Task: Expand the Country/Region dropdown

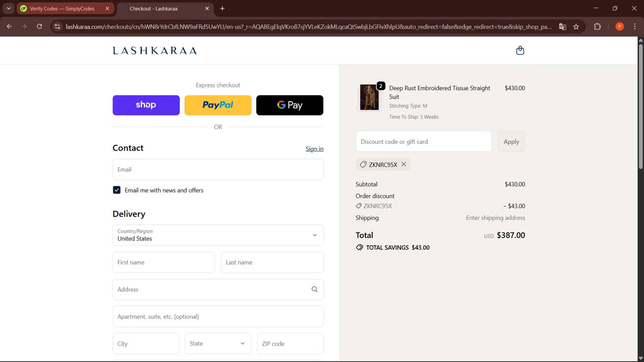Action: pyautogui.click(x=218, y=235)
